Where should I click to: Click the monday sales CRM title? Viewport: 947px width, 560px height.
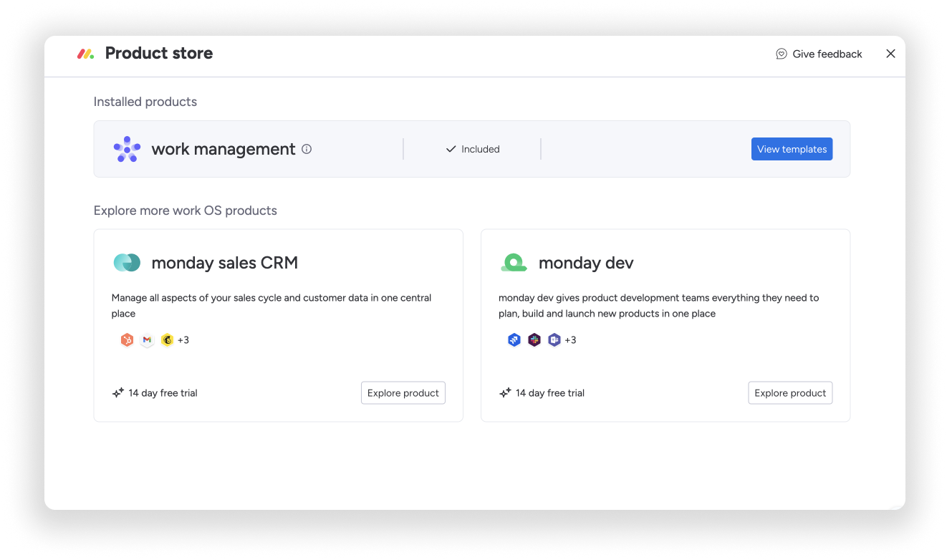coord(225,263)
